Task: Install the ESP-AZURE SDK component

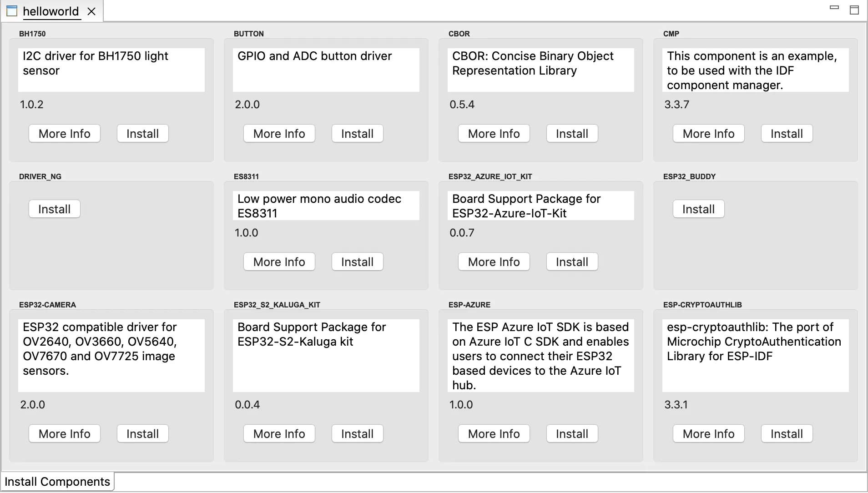Action: tap(572, 434)
